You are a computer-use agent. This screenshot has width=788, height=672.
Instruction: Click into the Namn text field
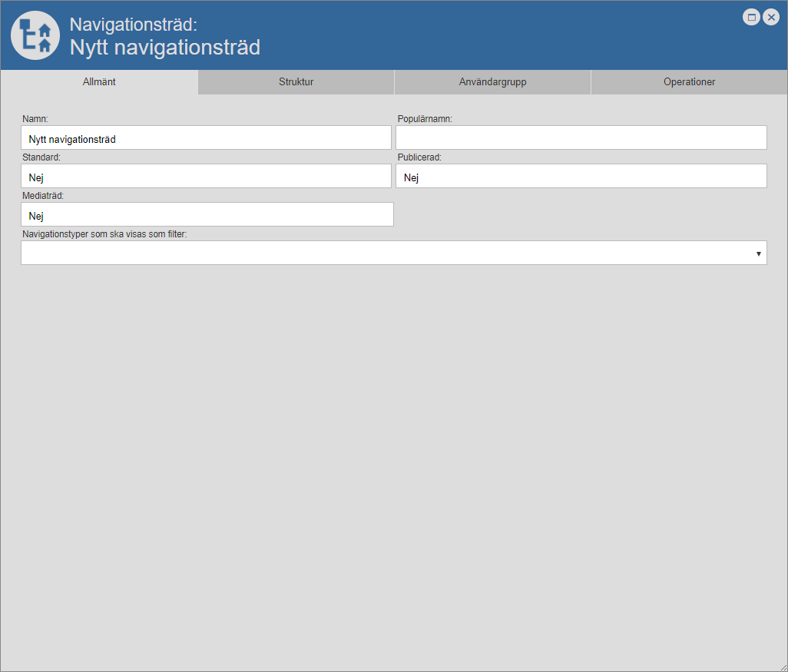(206, 138)
